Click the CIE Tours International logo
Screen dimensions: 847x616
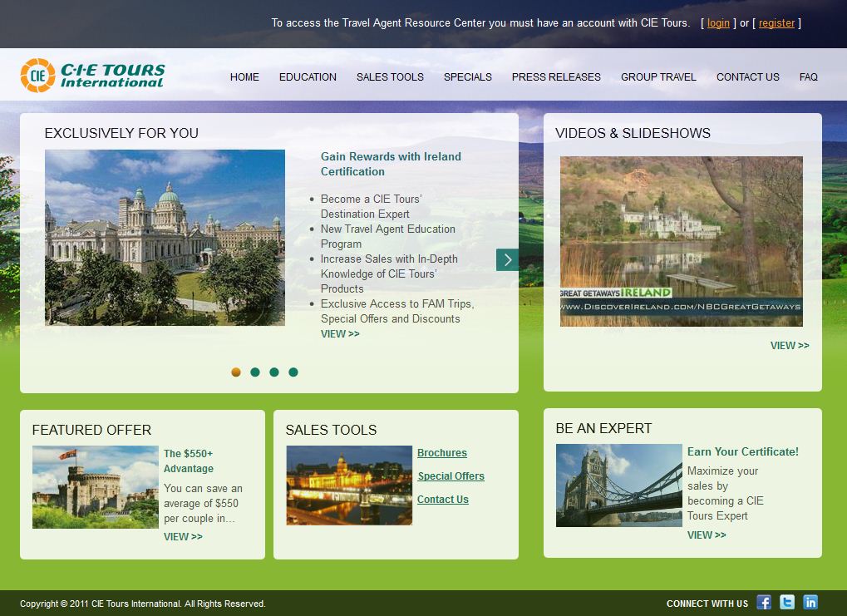(92, 75)
